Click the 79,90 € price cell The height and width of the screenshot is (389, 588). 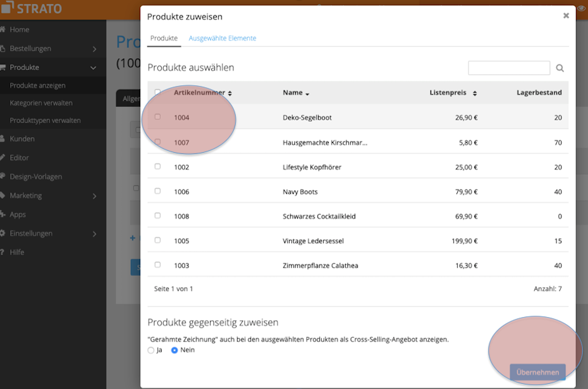pos(467,192)
